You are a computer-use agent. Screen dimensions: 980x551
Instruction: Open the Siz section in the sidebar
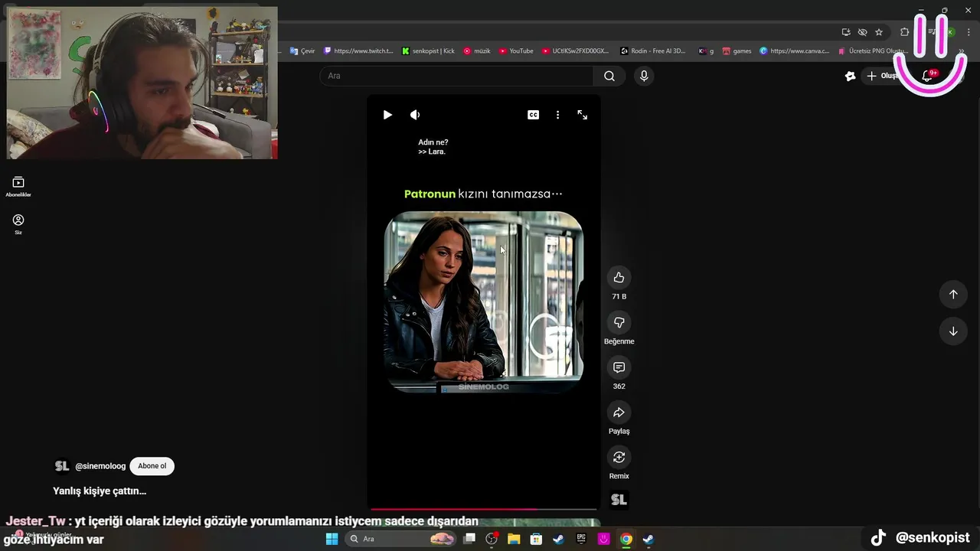pos(18,223)
